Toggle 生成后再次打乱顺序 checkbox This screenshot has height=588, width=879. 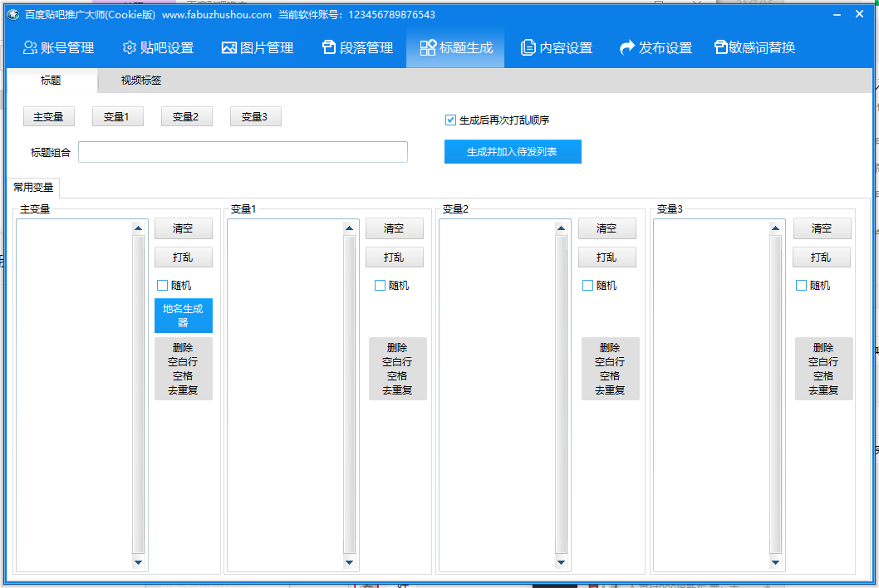point(451,120)
